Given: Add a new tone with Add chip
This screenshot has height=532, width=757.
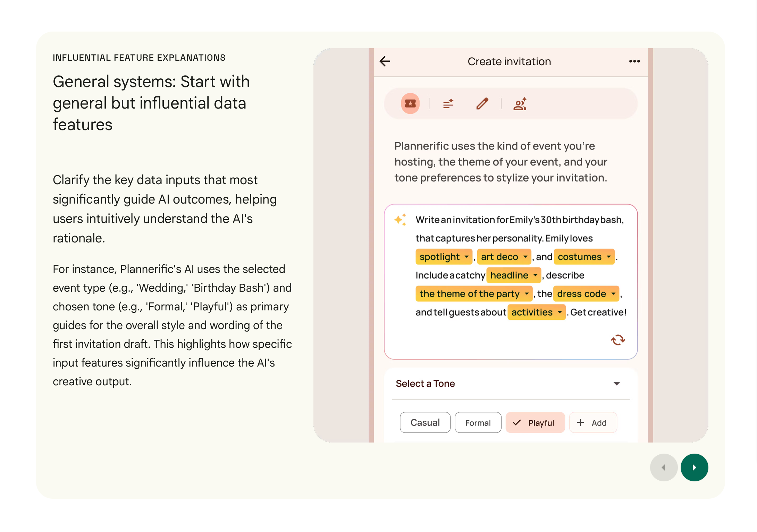Looking at the screenshot, I should (593, 422).
